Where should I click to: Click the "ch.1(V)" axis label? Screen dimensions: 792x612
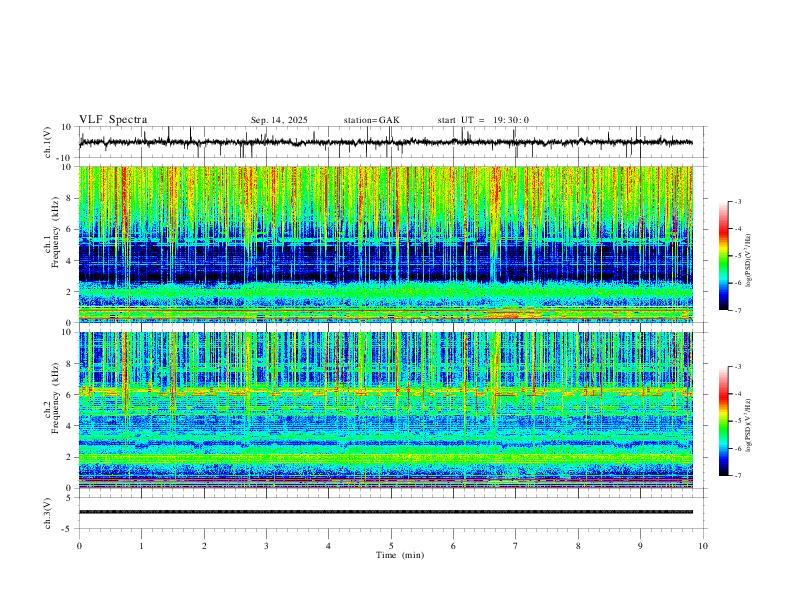coord(48,142)
